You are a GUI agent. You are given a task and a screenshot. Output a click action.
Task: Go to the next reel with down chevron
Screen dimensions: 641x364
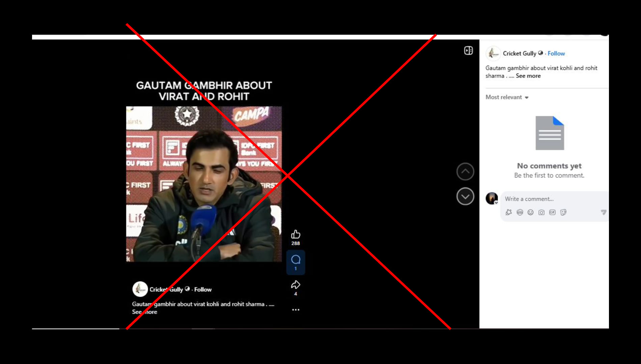coord(465,196)
